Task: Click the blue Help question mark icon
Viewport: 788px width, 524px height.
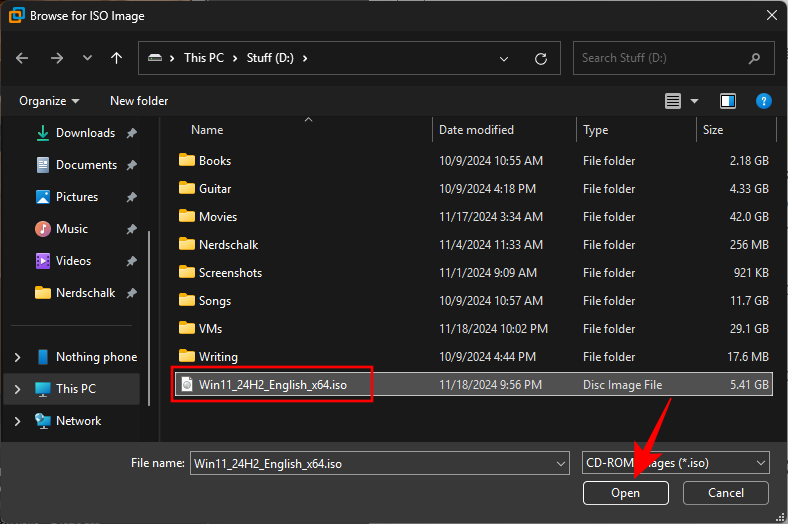Action: (763, 101)
